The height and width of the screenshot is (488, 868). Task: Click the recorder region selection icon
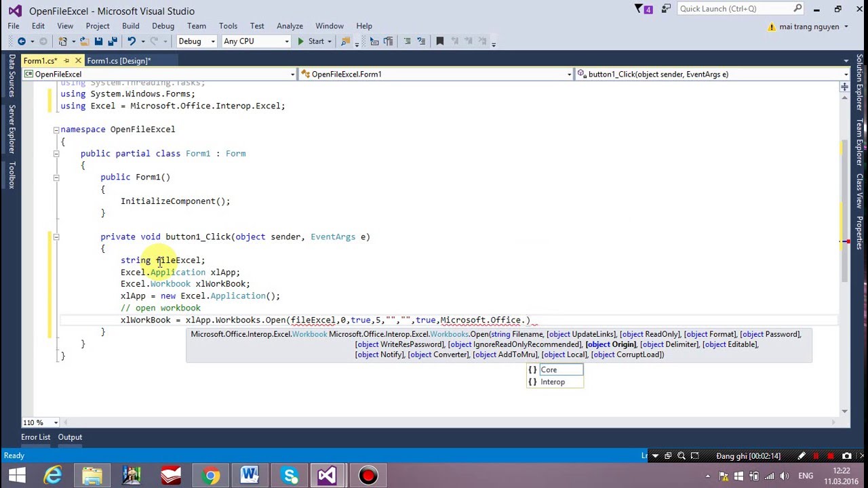pyautogui.click(x=694, y=456)
